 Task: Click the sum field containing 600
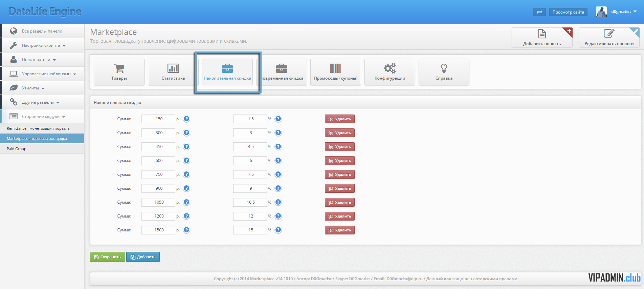coord(158,161)
